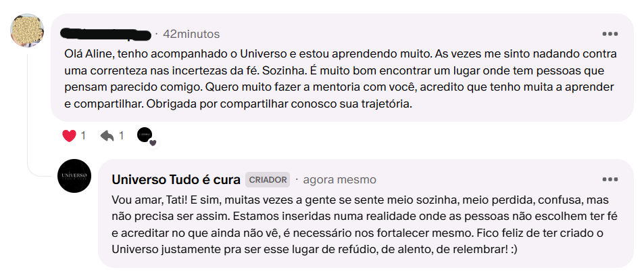Click the agora mesmo timestamp
The height and width of the screenshot is (272, 644).
(339, 180)
